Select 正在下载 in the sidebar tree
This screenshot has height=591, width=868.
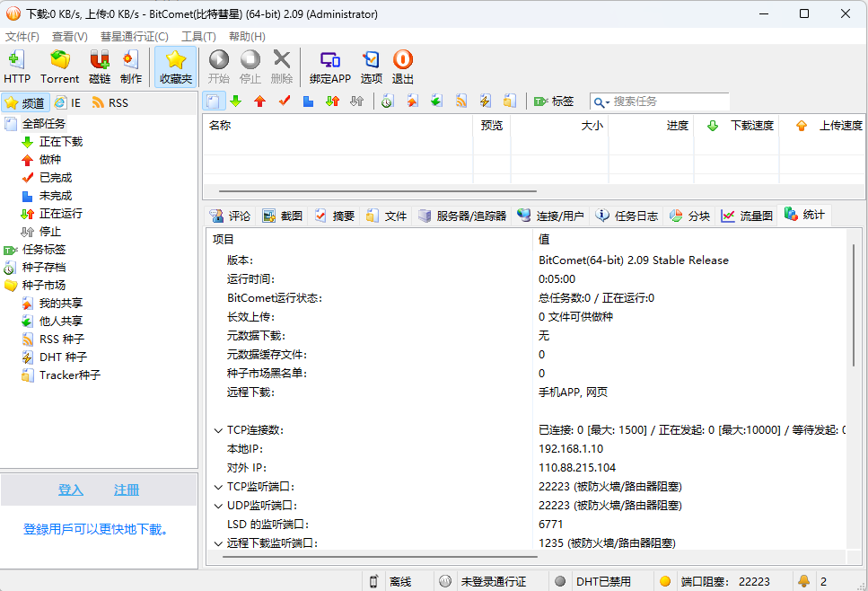(61, 142)
